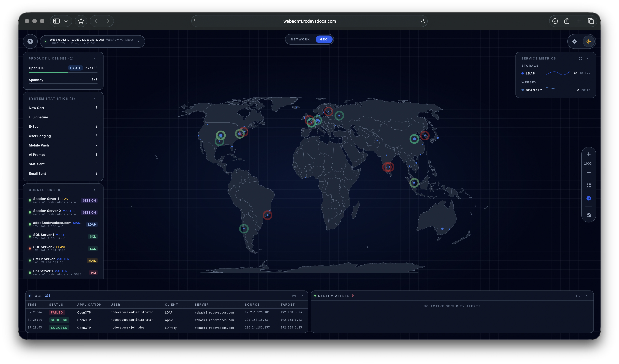Viewport: 619px width, 364px height.
Task: Fit the map to screen icon
Action: coord(589,186)
